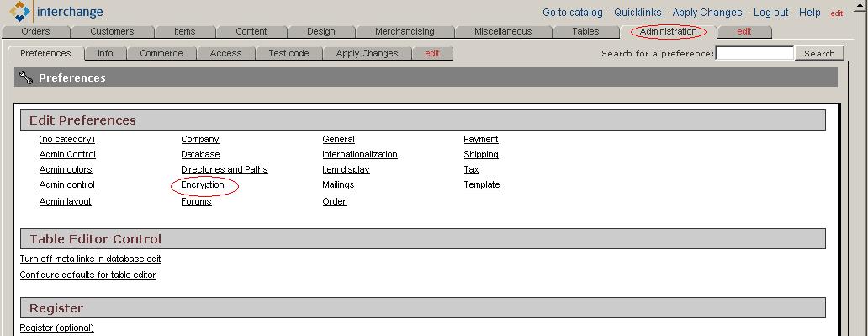868x336 pixels.
Task: Click Apply Changes in the top bar
Action: click(x=707, y=12)
